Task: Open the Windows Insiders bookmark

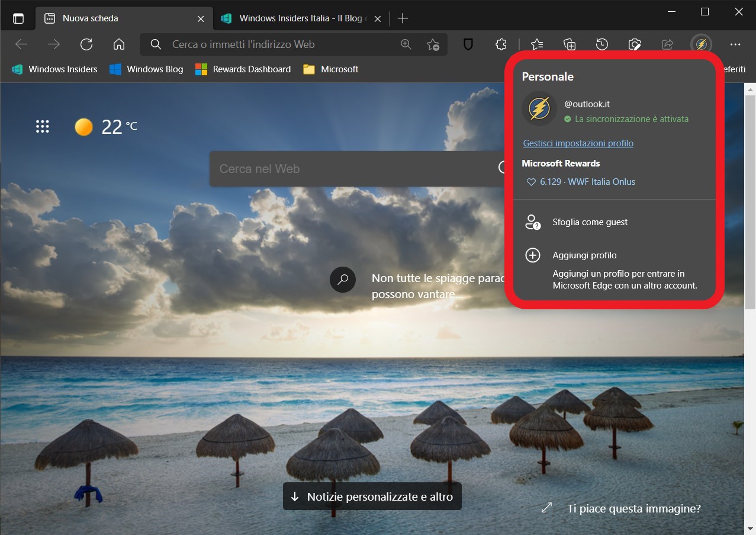Action: pyautogui.click(x=54, y=69)
